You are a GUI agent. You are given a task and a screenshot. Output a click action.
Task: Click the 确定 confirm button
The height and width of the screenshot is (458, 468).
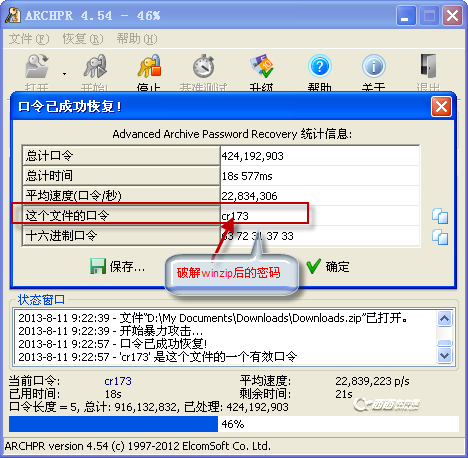(x=328, y=267)
